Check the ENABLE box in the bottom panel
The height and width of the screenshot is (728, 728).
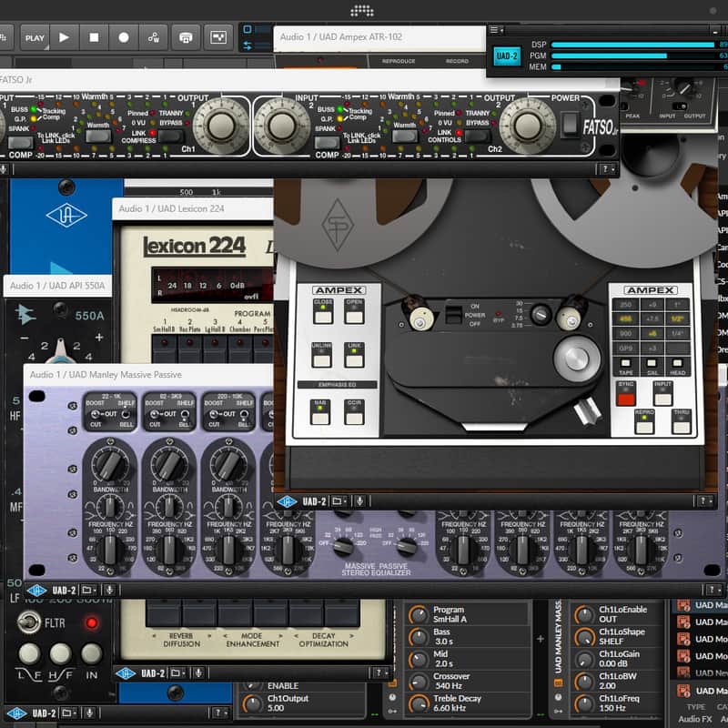(251, 683)
